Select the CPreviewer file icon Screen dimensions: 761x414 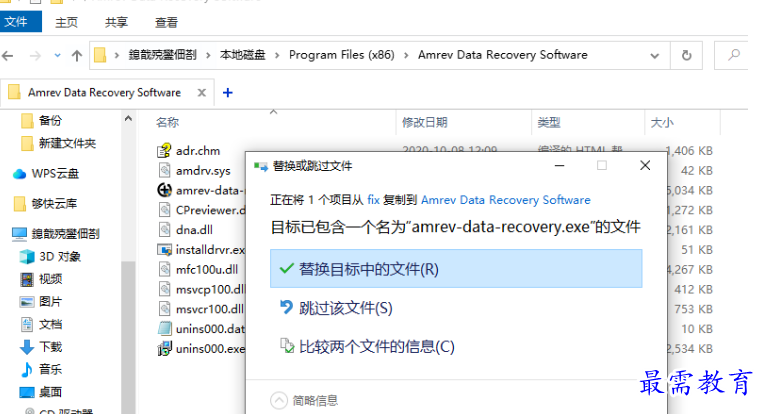[165, 210]
